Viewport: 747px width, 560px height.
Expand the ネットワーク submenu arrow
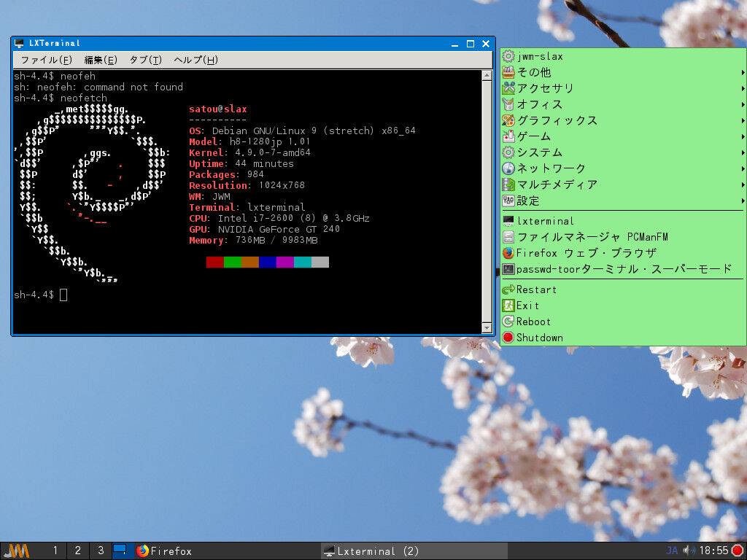click(743, 168)
